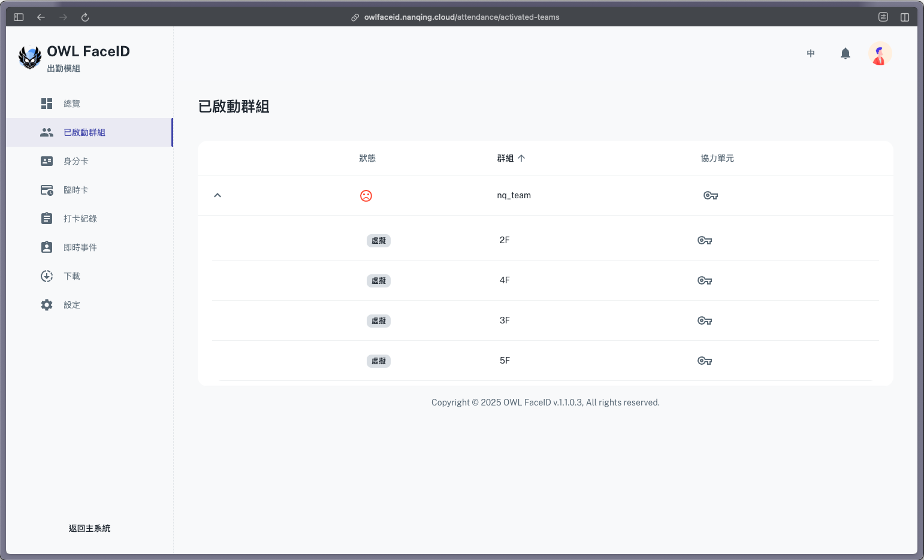Click the key icon in 2F row
The width and height of the screenshot is (924, 560).
[704, 241]
